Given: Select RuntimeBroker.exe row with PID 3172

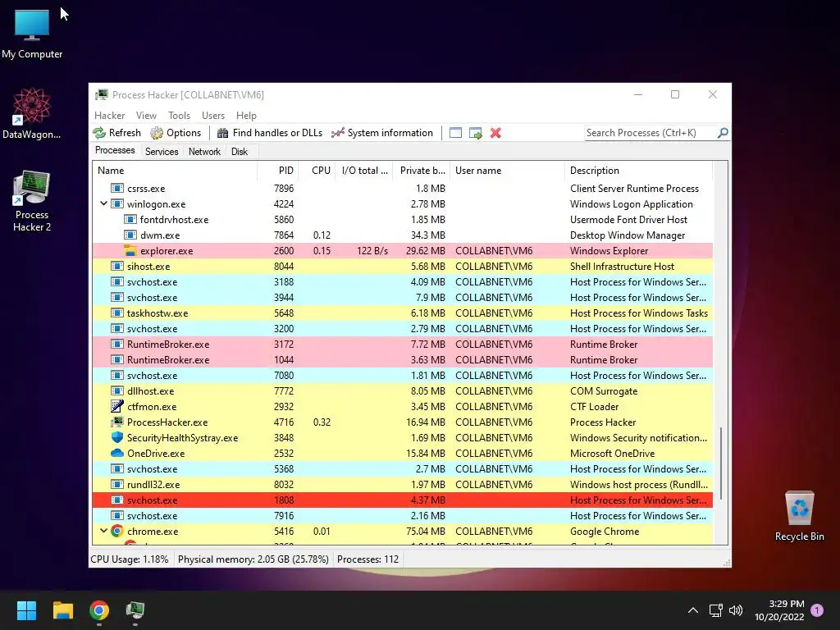Looking at the screenshot, I should 403,344.
